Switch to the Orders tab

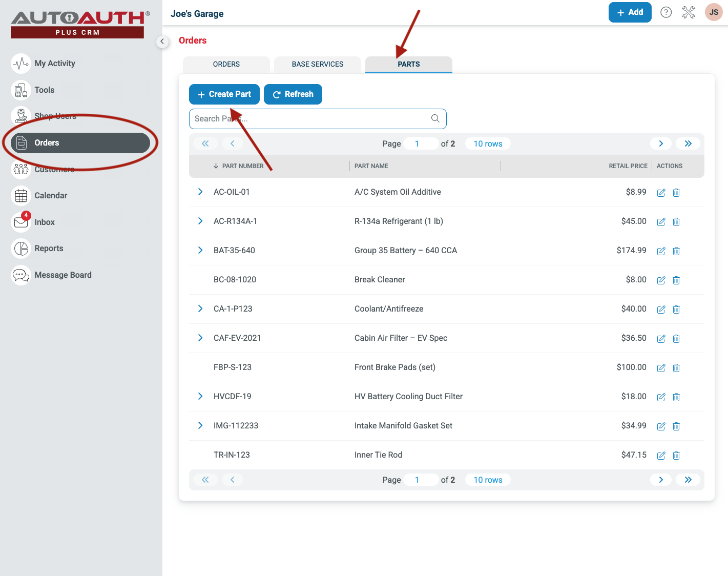click(x=226, y=65)
